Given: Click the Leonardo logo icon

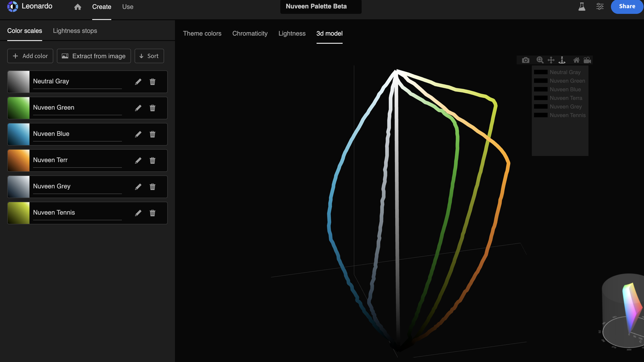Looking at the screenshot, I should [13, 6].
